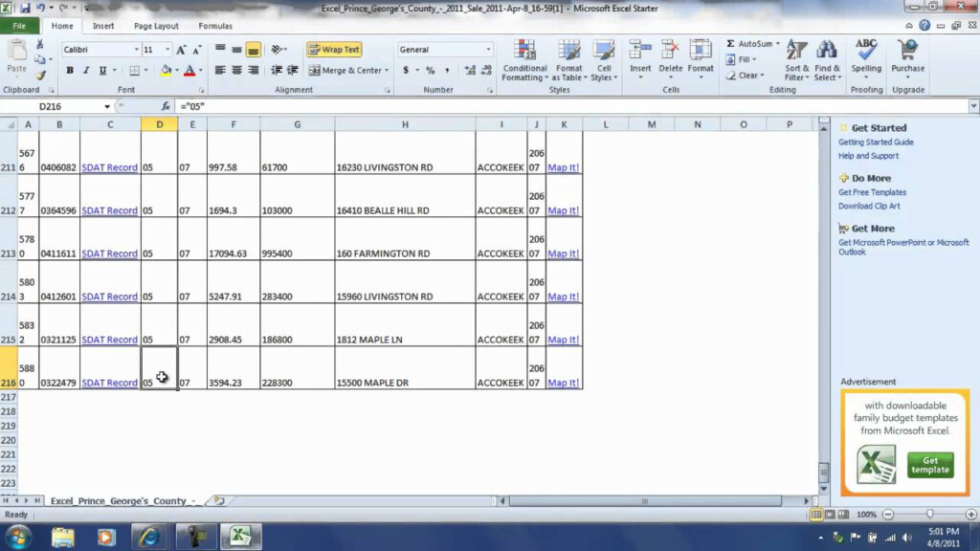The image size is (980, 551).
Task: Click Increase Indent icon
Action: point(293,71)
